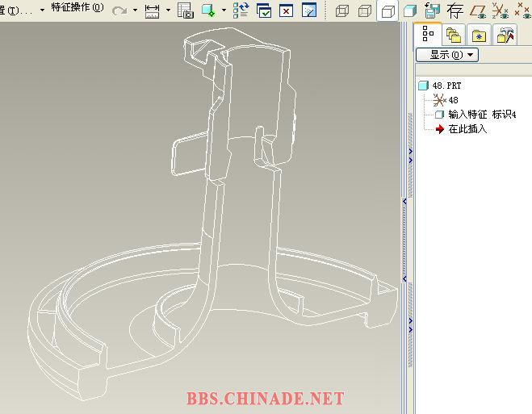Activate the no hidden line display icon

(388, 10)
